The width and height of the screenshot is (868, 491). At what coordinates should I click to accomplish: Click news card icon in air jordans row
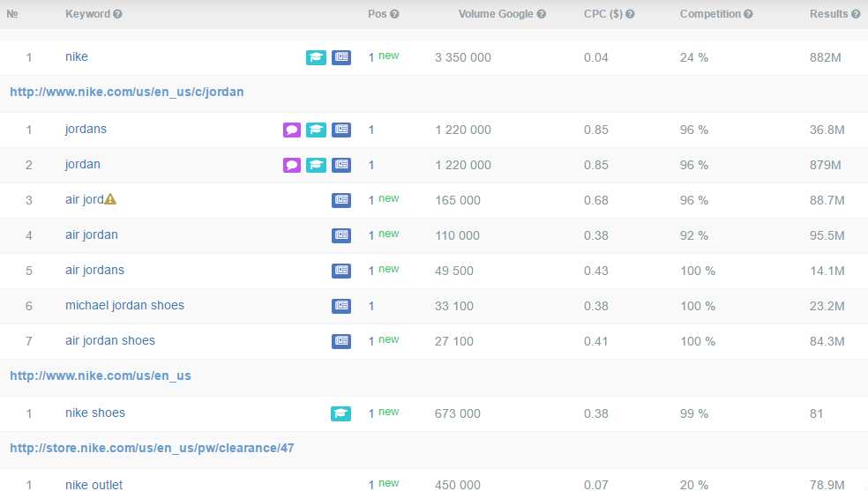[x=341, y=271]
